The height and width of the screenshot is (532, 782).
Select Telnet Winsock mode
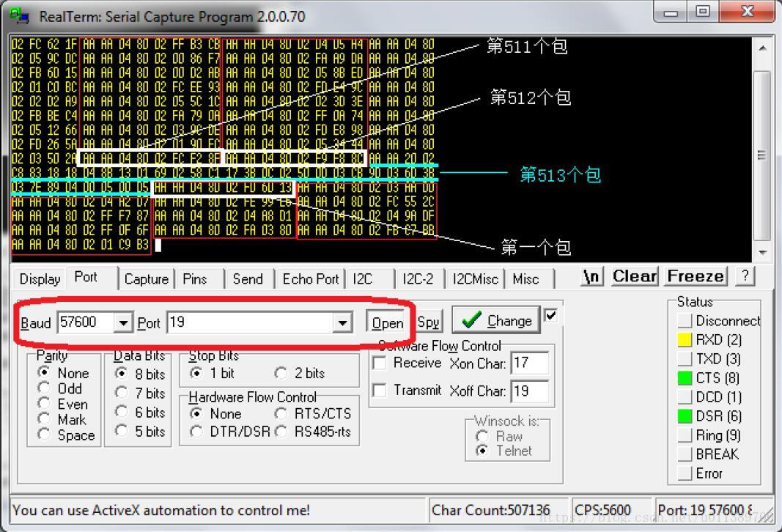482,451
